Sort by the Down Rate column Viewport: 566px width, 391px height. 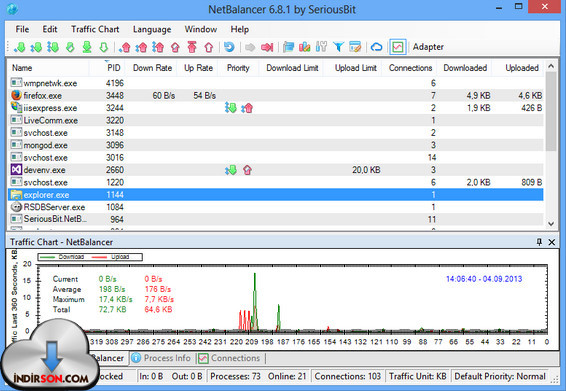[x=151, y=68]
